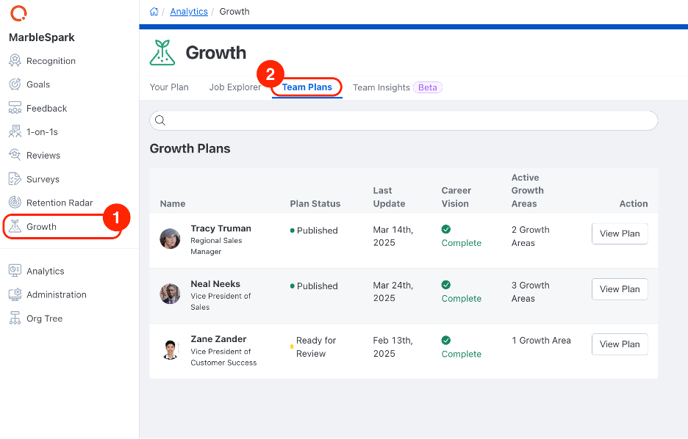Focus the growth plans search field
Screen dimensions: 688x439
(x=404, y=120)
